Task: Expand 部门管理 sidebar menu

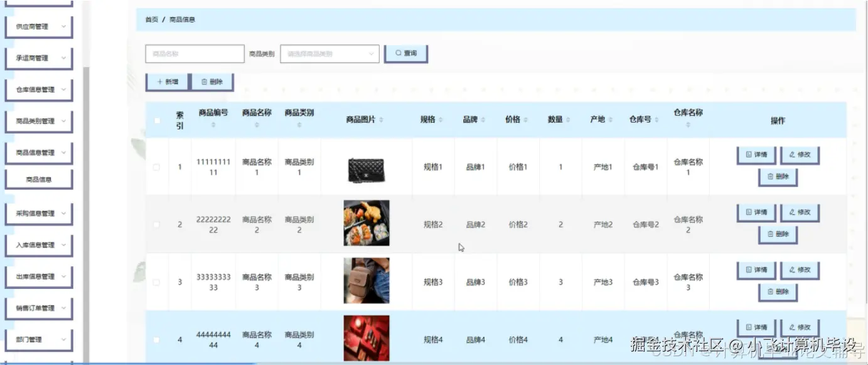Action: (x=38, y=339)
